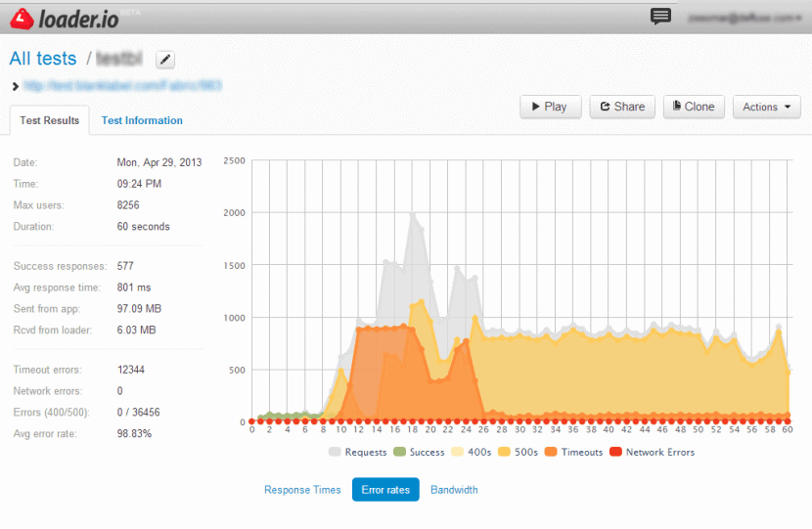Image resolution: width=812 pixels, height=529 pixels.
Task: Toggle the Requests legend swatch
Action: click(x=336, y=452)
